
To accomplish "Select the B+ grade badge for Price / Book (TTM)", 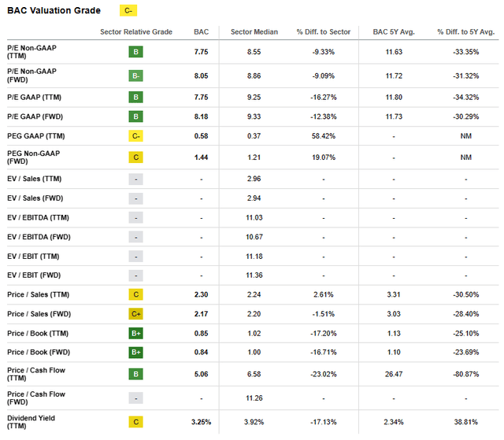I will [137, 334].
